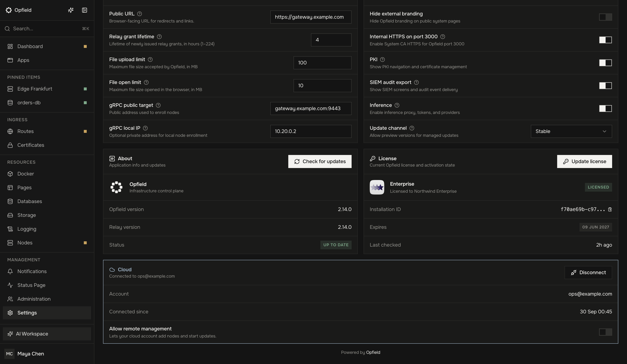Open Docker under Resources
This screenshot has width=627, height=364.
tap(47, 174)
